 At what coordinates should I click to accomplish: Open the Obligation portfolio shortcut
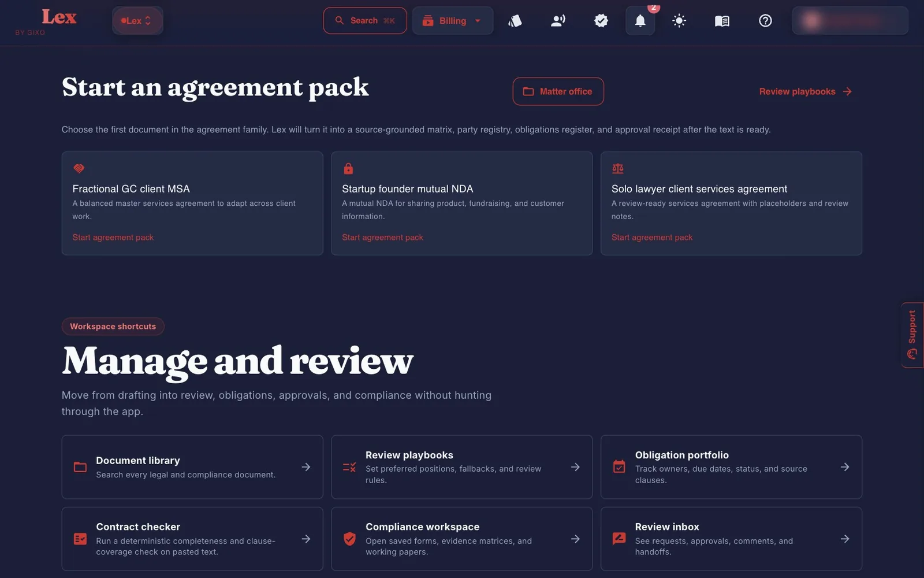tap(731, 467)
